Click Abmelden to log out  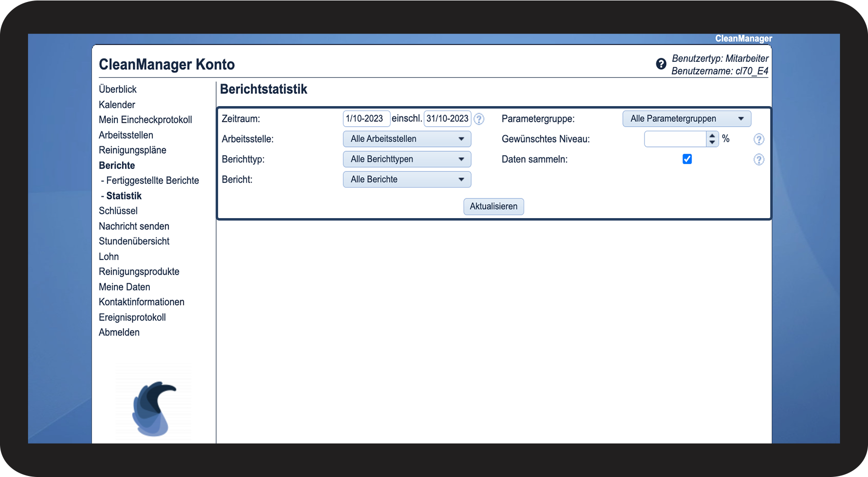pyautogui.click(x=119, y=333)
